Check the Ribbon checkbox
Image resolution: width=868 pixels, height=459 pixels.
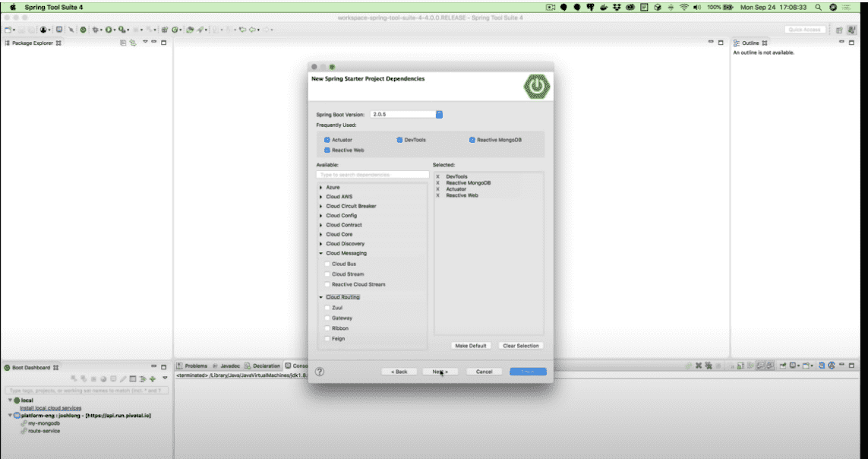coord(327,328)
